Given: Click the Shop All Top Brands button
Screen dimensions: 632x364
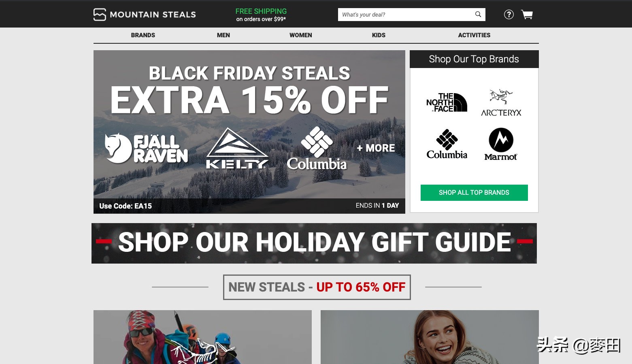Looking at the screenshot, I should coord(474,193).
